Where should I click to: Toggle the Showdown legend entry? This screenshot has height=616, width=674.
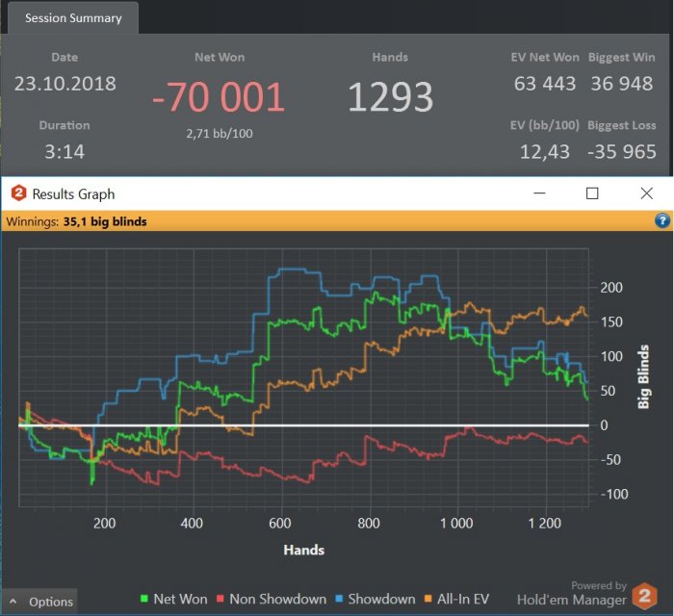376,599
